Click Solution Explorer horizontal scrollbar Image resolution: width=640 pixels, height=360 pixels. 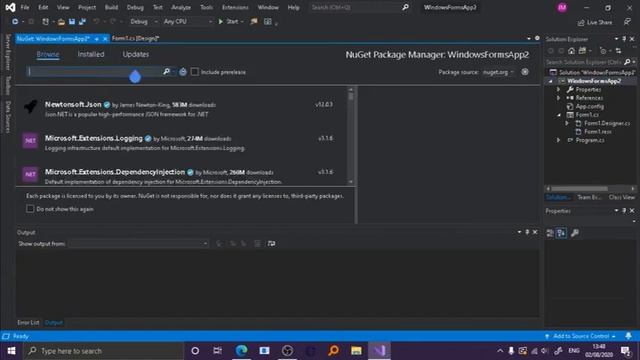tap(590, 189)
